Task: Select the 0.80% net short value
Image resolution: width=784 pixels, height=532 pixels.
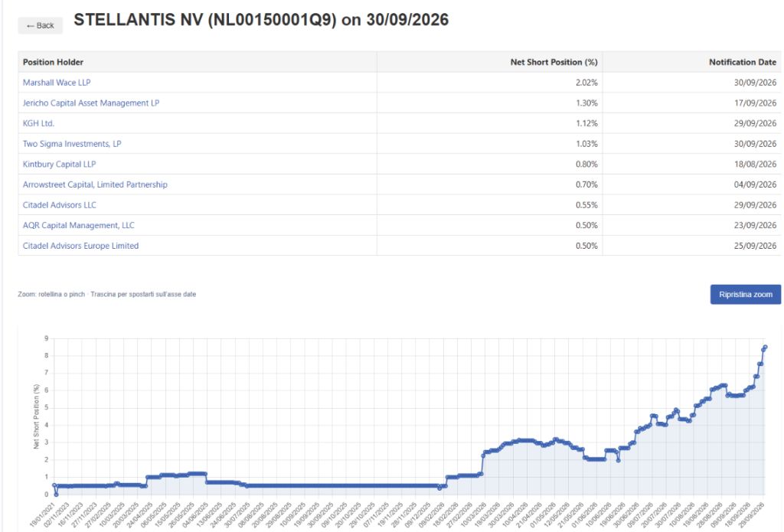Action: tap(586, 164)
